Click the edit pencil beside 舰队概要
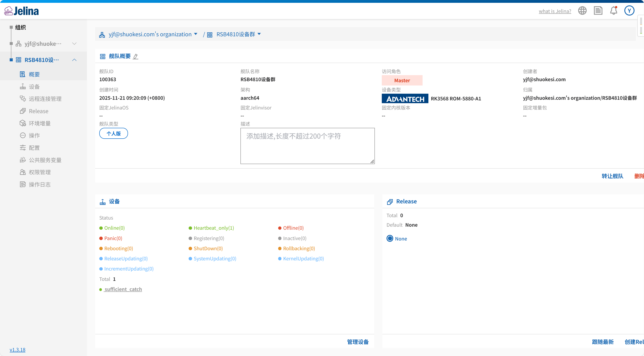644x356 pixels. 136,56
